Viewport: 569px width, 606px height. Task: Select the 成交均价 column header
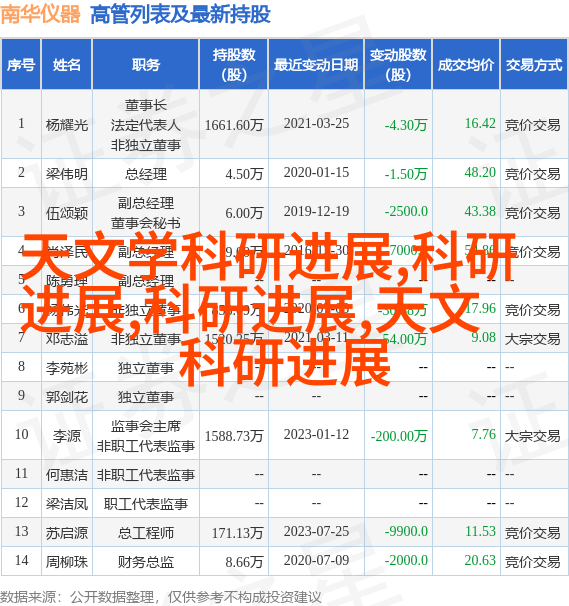point(466,65)
